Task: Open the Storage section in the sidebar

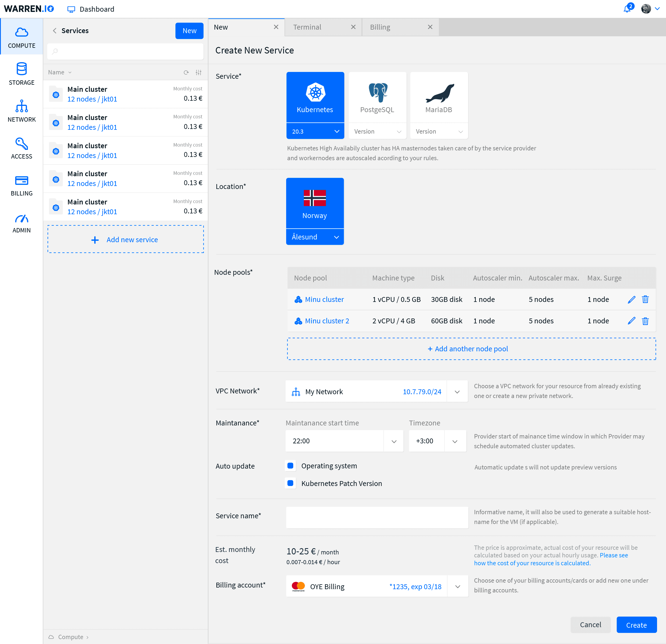Action: (21, 74)
